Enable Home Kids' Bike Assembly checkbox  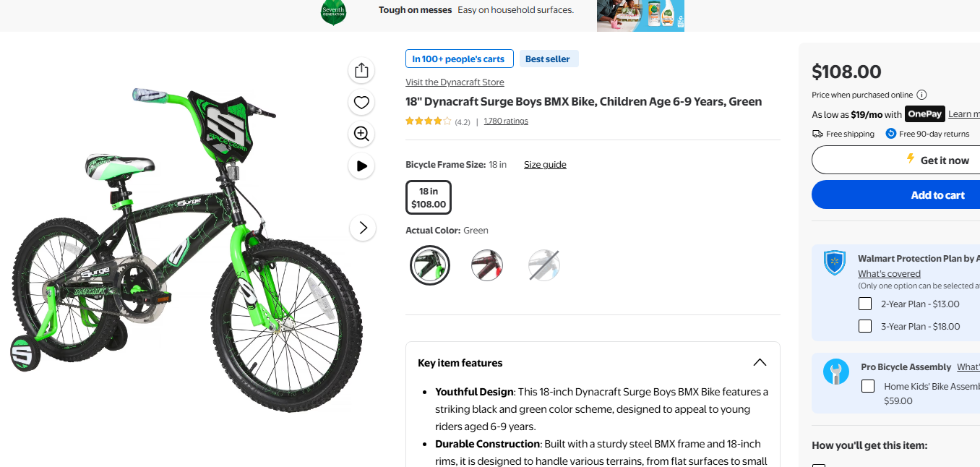pyautogui.click(x=868, y=386)
